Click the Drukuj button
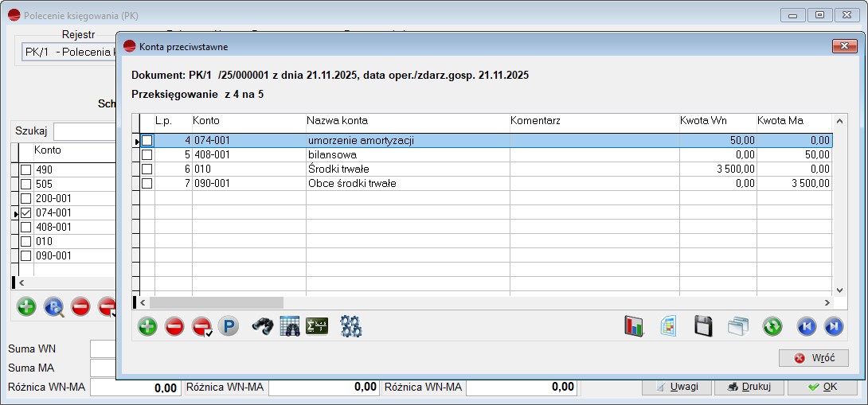The height and width of the screenshot is (405, 868). point(749,387)
